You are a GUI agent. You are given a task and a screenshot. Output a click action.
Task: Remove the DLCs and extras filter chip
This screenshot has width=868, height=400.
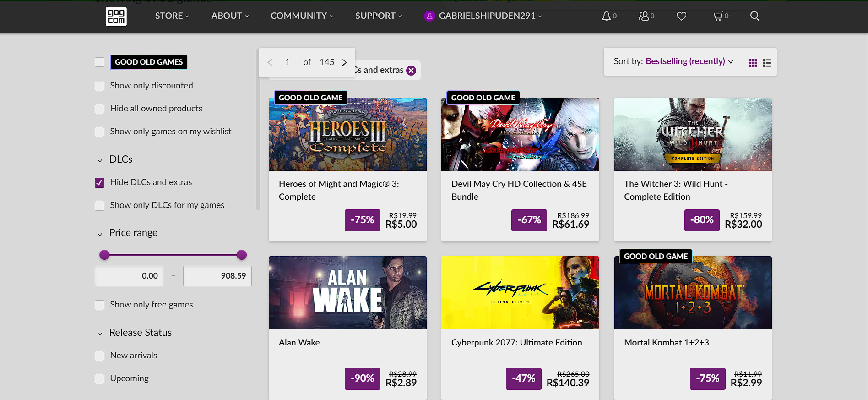[411, 71]
